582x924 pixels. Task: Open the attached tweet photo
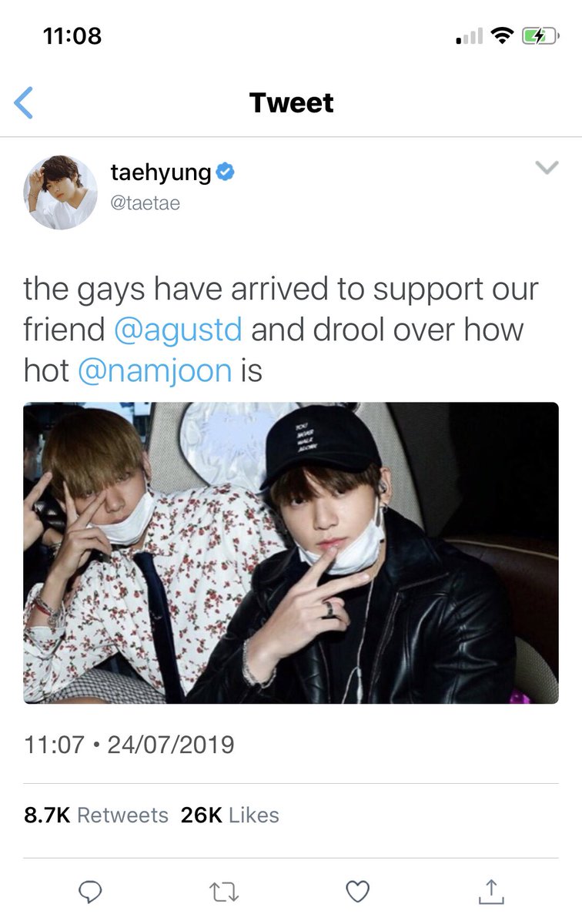[x=291, y=553]
